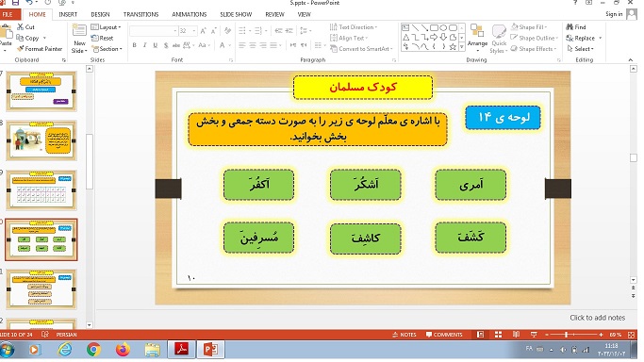This screenshot has width=644, height=362.
Task: Click the Format Painter tool
Action: coord(40,49)
